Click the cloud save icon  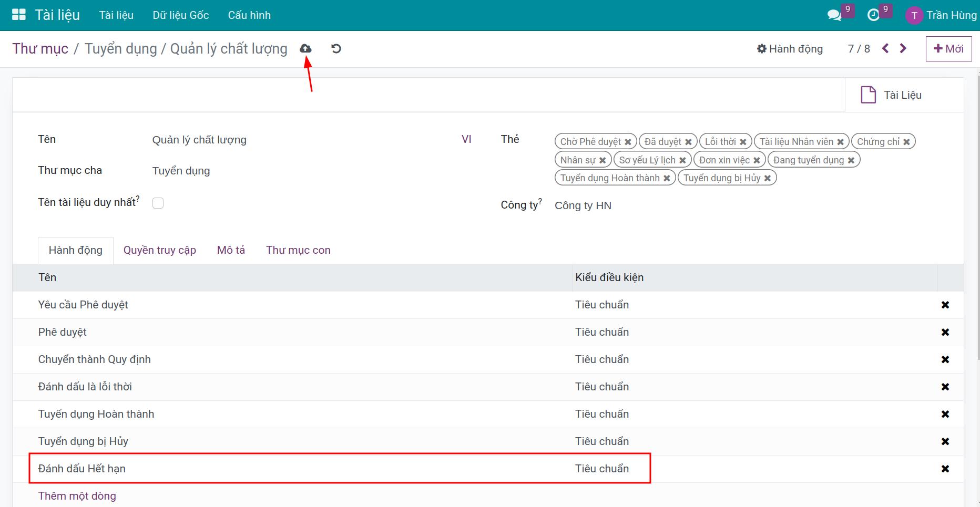305,49
